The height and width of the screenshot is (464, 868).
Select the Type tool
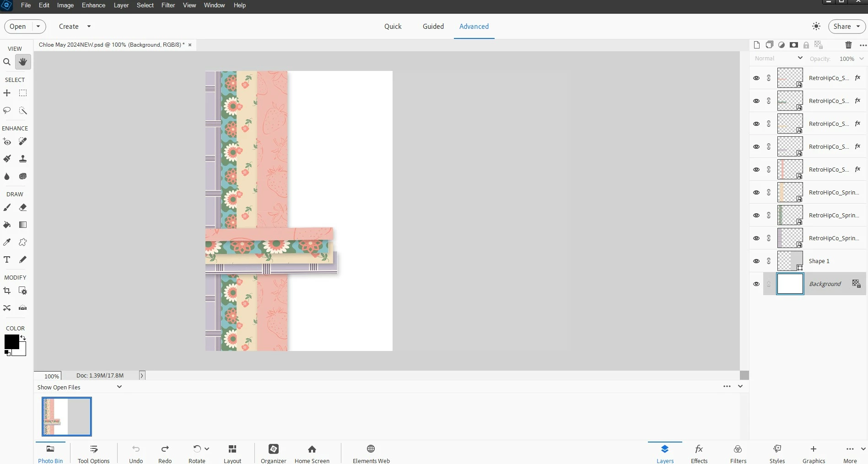7,259
